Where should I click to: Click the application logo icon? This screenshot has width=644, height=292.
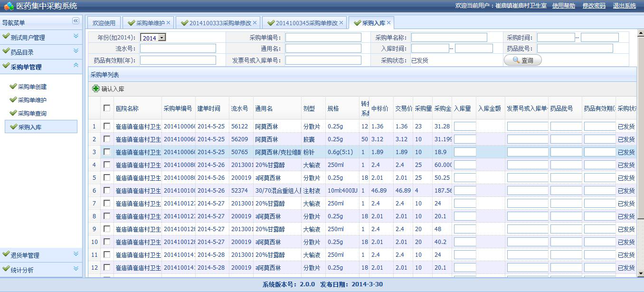9,6
